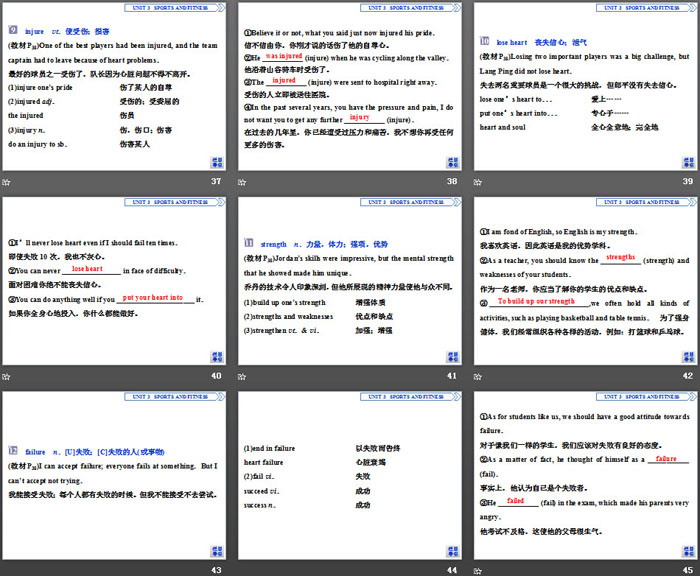This screenshot has width=700, height=576.
Task: Click the line "succeed vi." on slide 44
Action: coord(261,491)
